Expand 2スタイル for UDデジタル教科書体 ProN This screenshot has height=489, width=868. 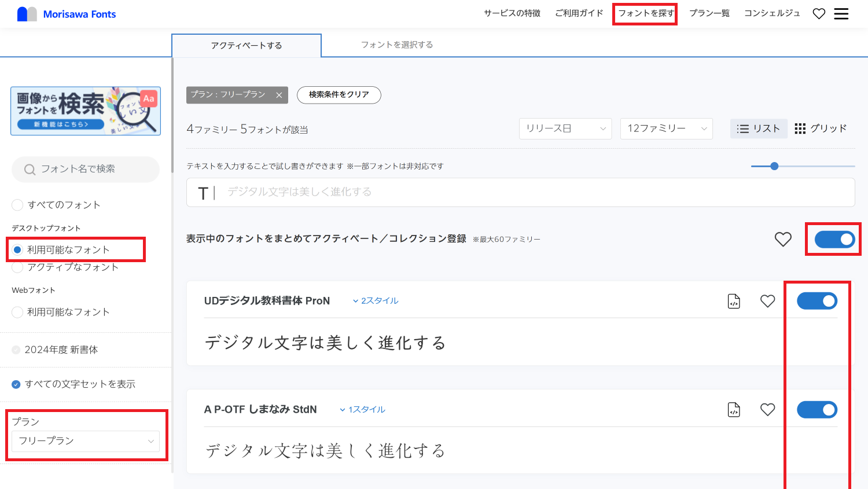pyautogui.click(x=376, y=301)
